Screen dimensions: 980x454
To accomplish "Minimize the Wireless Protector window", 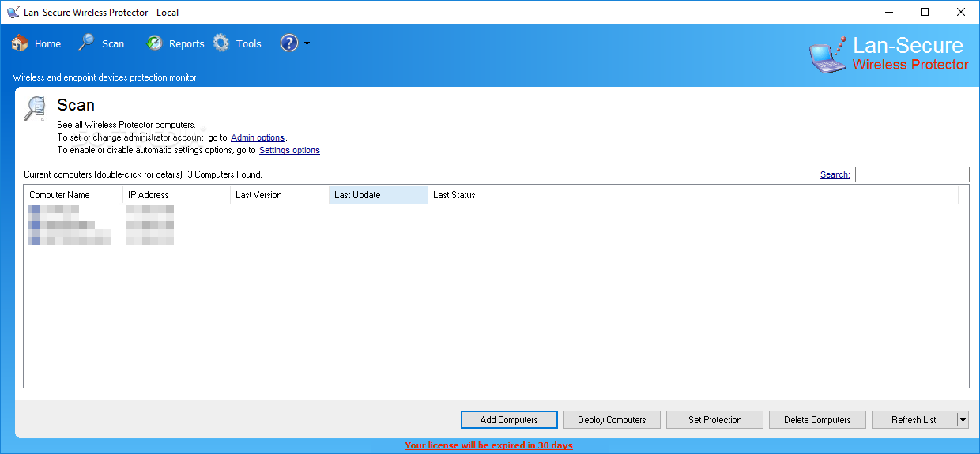I will pyautogui.click(x=888, y=12).
